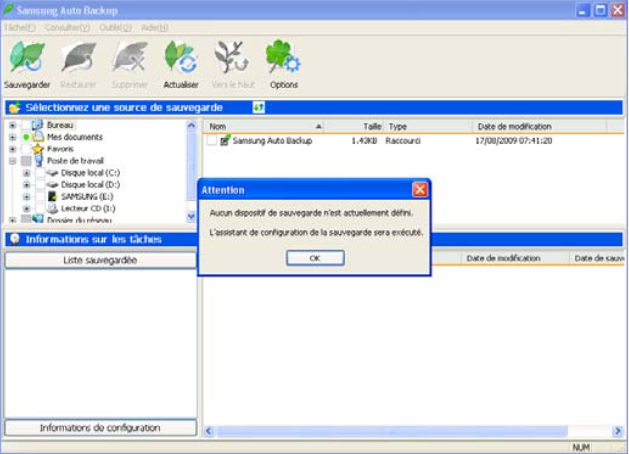The image size is (629, 454).
Task: Click the swap arrows icon in source header
Action: 259,107
